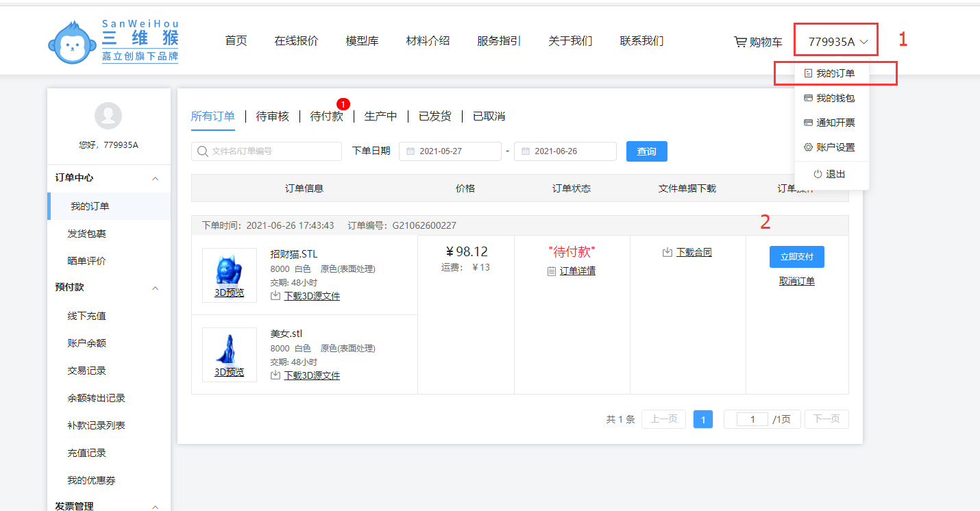Click the 取消订单 link

796,282
